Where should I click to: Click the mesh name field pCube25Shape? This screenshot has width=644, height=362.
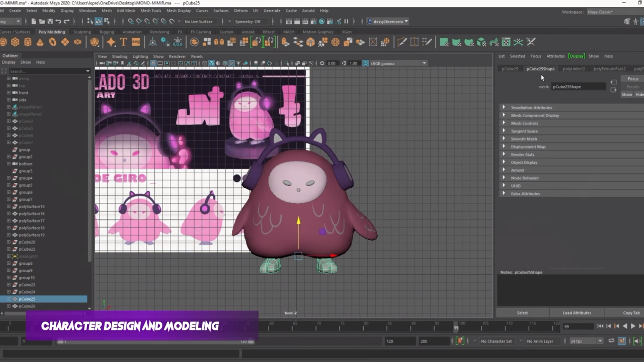(578, 86)
